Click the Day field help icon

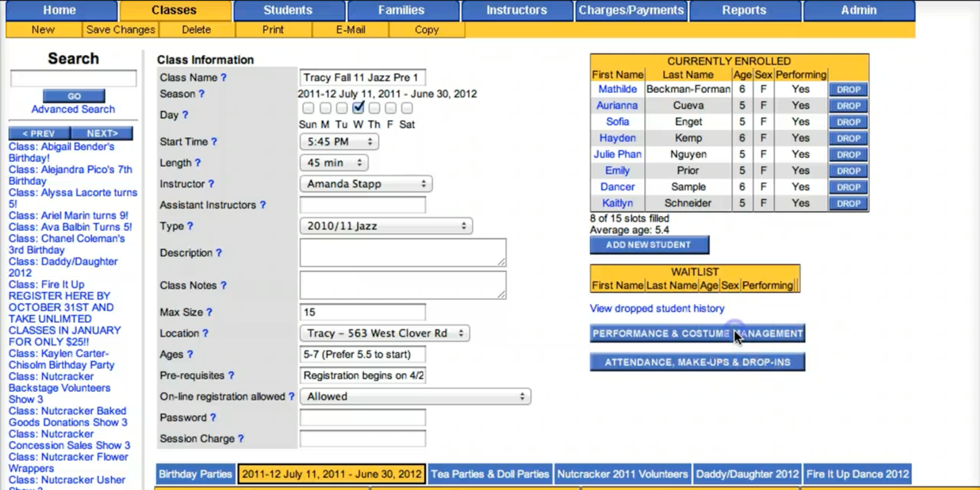click(185, 116)
